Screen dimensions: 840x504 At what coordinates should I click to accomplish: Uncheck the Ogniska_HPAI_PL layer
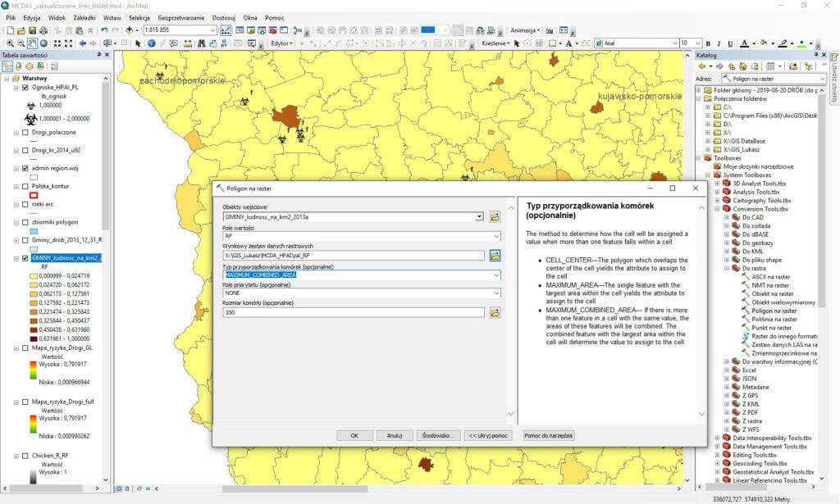click(25, 87)
